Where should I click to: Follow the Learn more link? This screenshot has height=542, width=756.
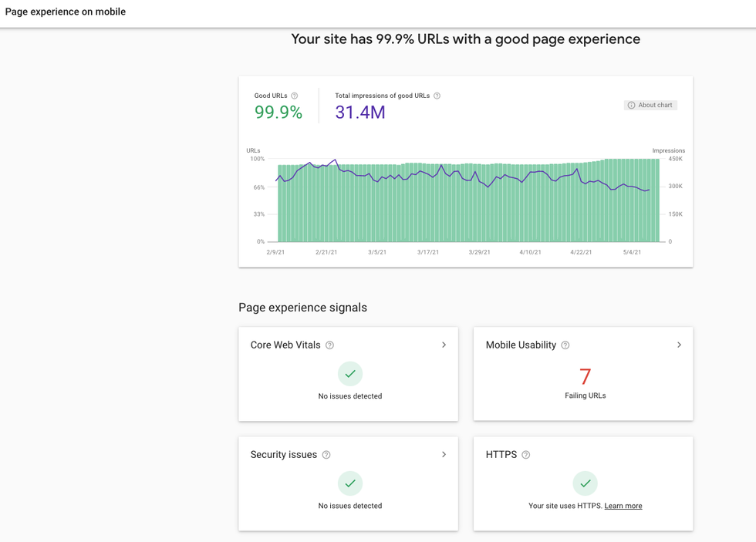[623, 506]
